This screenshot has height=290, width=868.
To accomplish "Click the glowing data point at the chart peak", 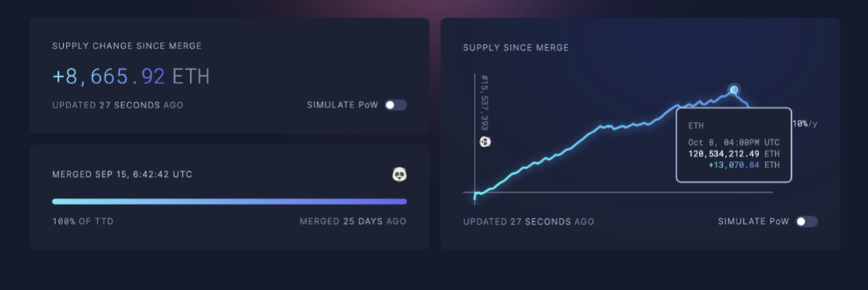I will click(734, 90).
